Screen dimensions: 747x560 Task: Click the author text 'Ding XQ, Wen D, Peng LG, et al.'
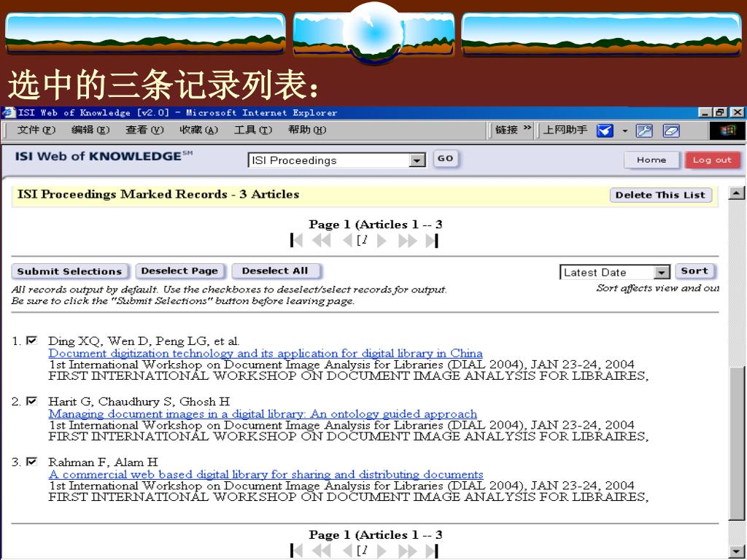pos(144,341)
